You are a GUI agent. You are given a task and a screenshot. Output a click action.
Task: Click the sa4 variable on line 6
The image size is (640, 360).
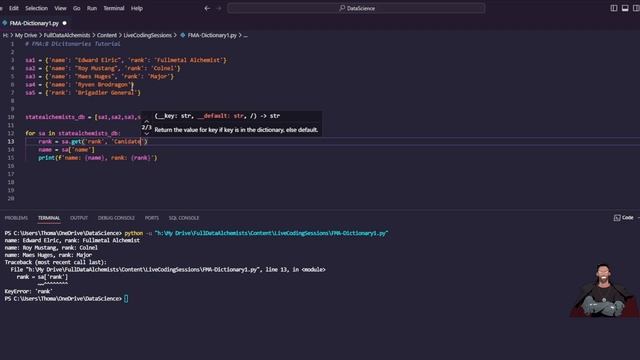point(30,84)
